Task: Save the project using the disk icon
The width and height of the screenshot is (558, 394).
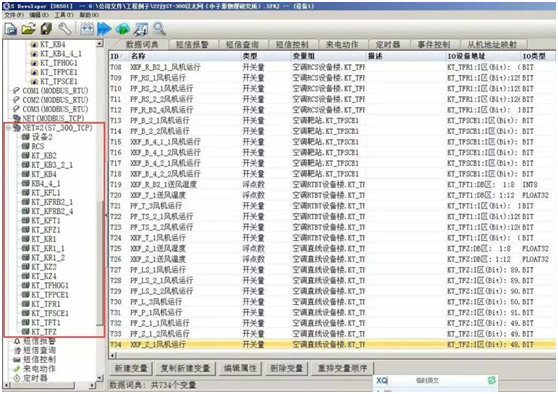Action: point(46,29)
